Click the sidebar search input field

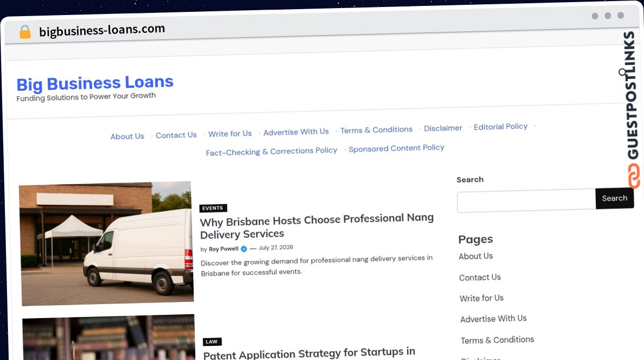coord(526,200)
